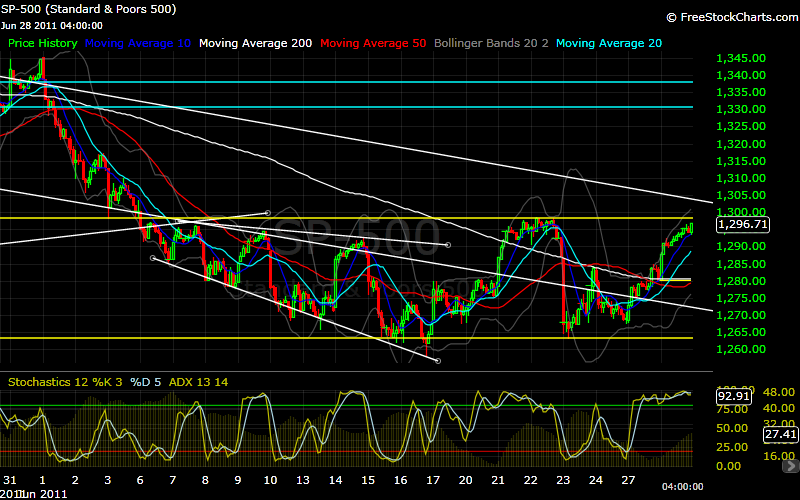Select the %D 5 indicator label
Screen dimensions: 800x500
(145, 382)
